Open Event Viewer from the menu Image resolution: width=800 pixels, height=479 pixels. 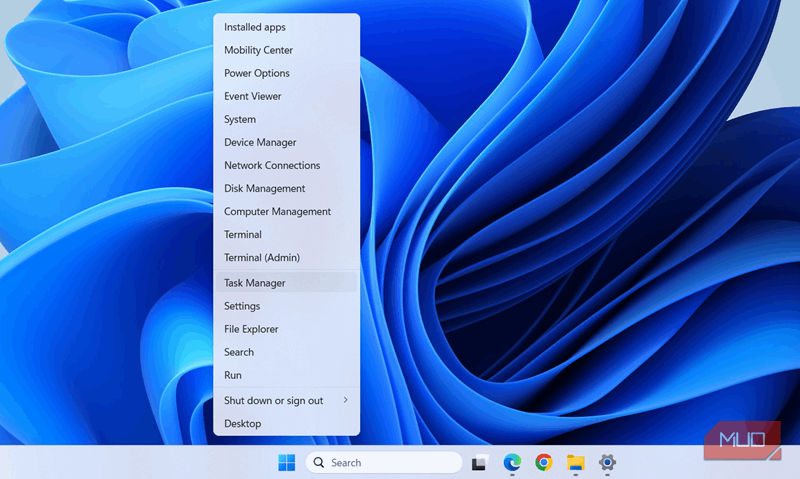pyautogui.click(x=253, y=96)
